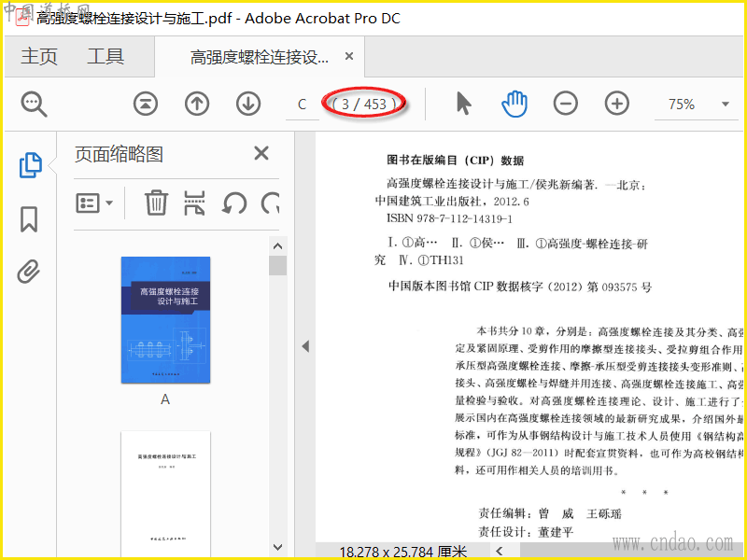The height and width of the screenshot is (560, 747).
Task: Click the thumbnail label A
Action: 165,399
